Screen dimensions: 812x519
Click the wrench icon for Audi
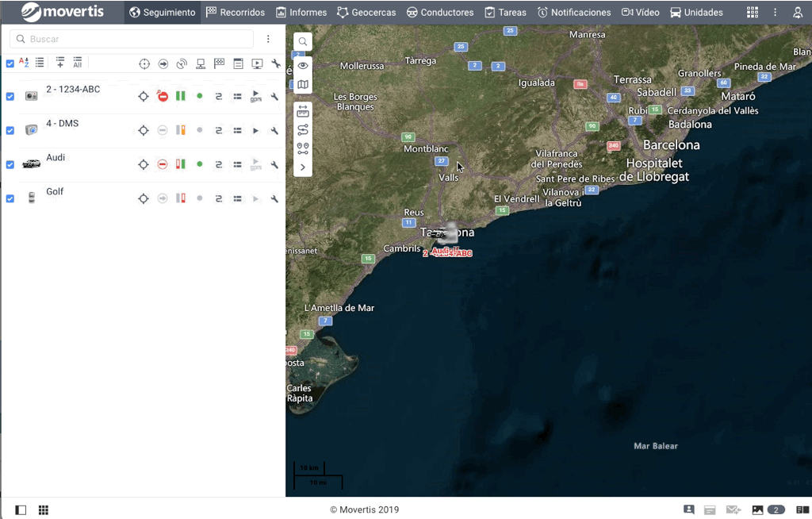(x=274, y=164)
